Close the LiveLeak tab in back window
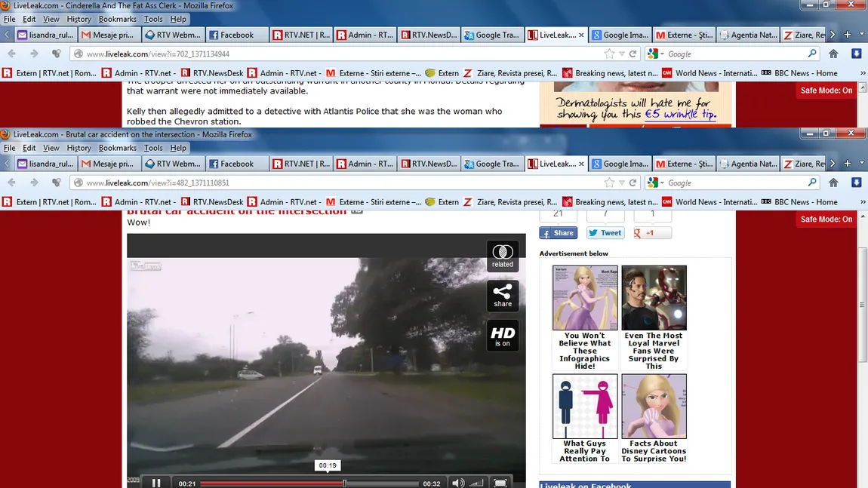This screenshot has width=868, height=488. point(581,35)
